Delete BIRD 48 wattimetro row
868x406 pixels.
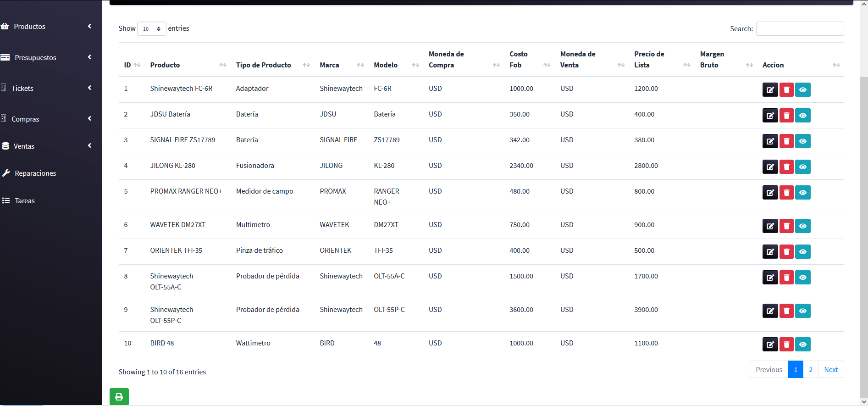click(786, 345)
